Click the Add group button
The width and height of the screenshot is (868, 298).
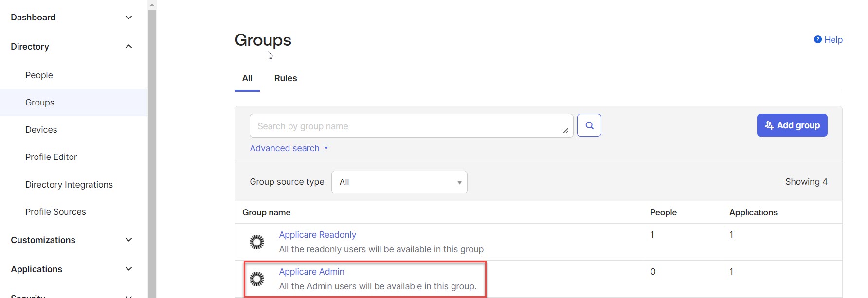[792, 125]
